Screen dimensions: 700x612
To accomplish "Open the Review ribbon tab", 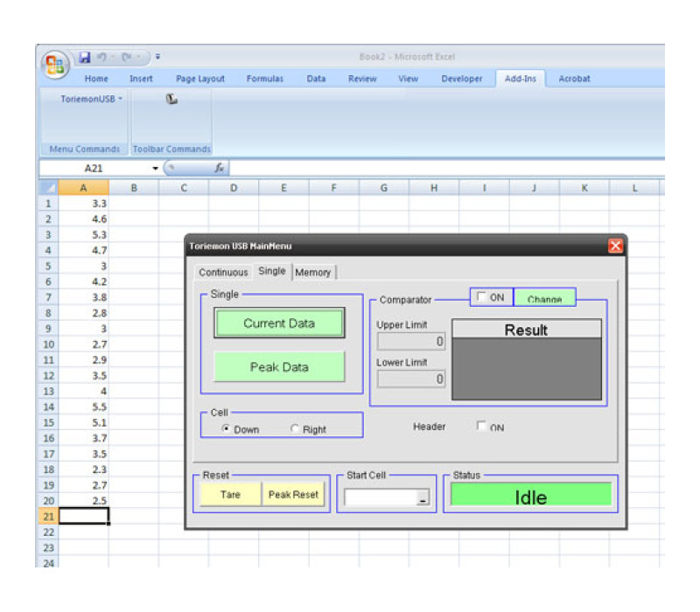I will (x=362, y=79).
